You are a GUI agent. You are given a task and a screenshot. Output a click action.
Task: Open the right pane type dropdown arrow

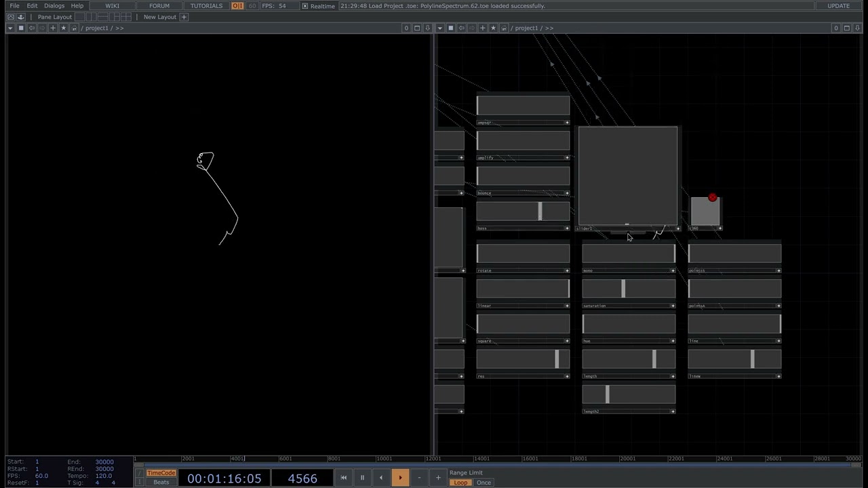tap(440, 28)
